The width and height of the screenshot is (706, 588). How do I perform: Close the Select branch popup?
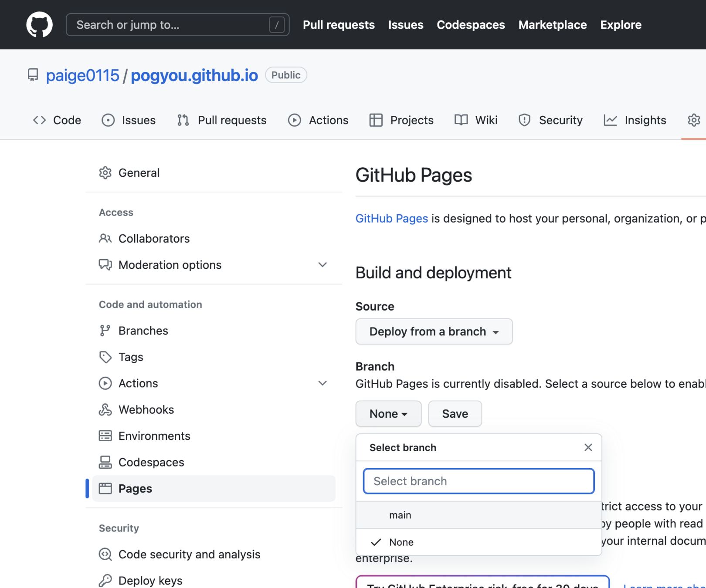click(588, 447)
